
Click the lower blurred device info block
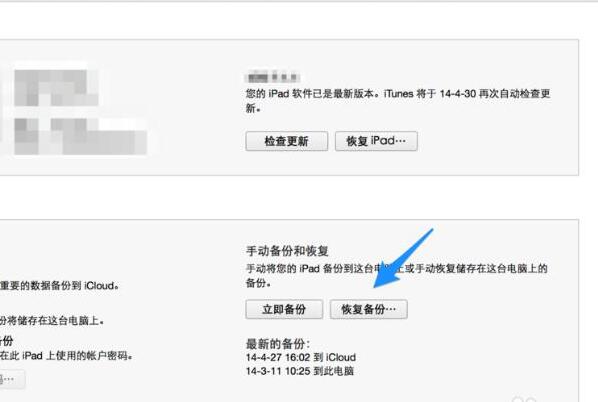pos(80,136)
